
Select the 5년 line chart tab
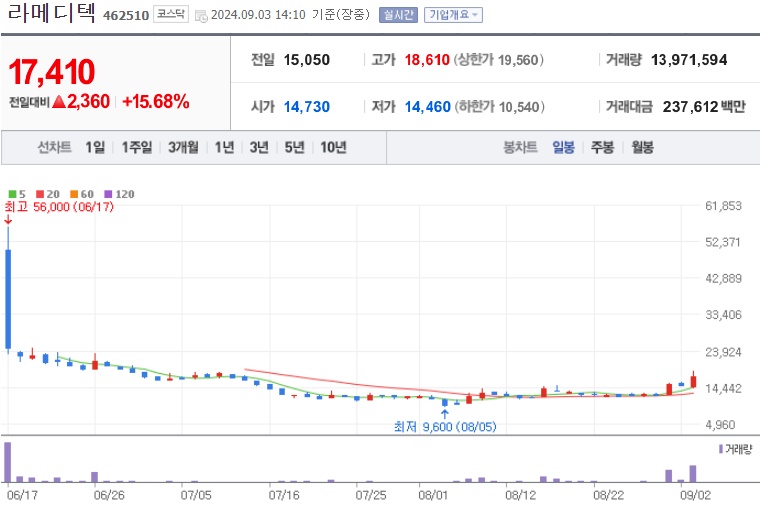point(294,147)
